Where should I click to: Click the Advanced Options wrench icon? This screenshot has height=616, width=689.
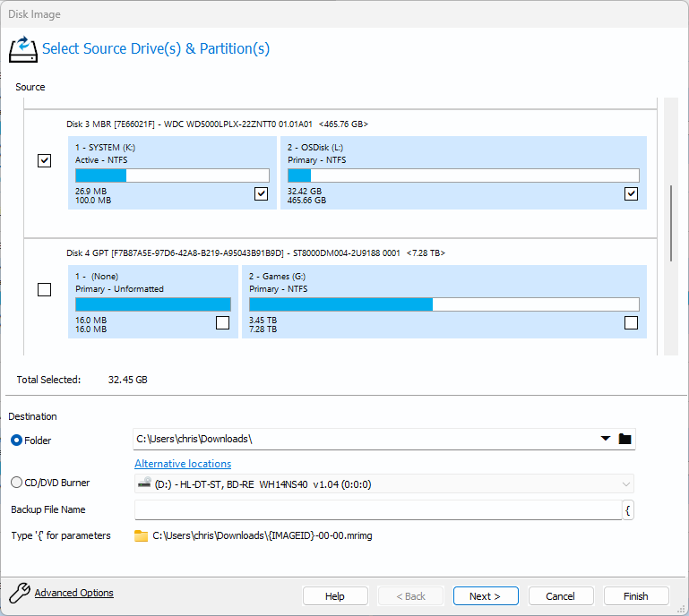(x=19, y=593)
